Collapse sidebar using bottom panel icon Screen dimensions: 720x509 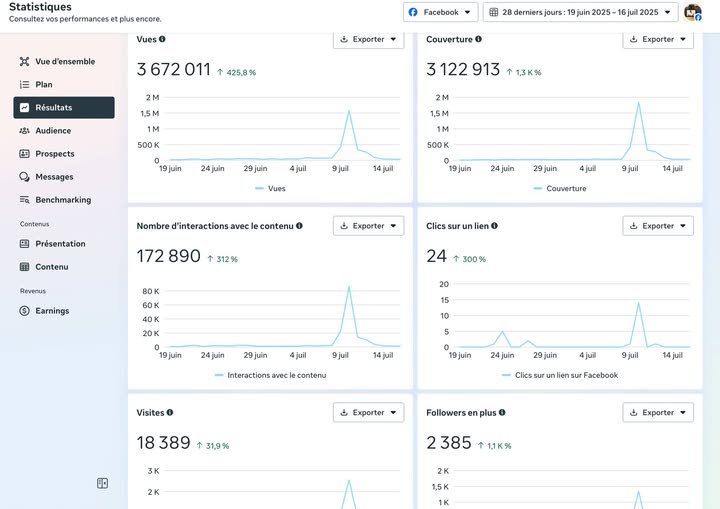tap(102, 483)
